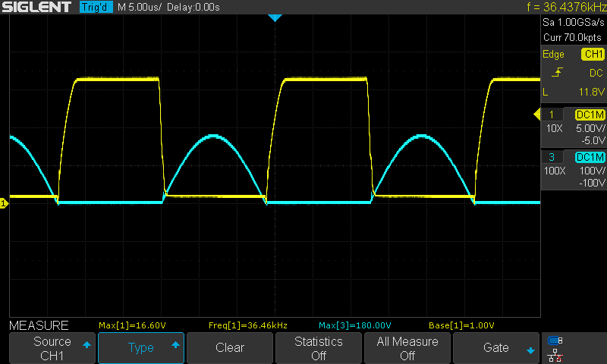Toggle the Statistics Off button
Screen dimensions: 607x364
[318, 348]
